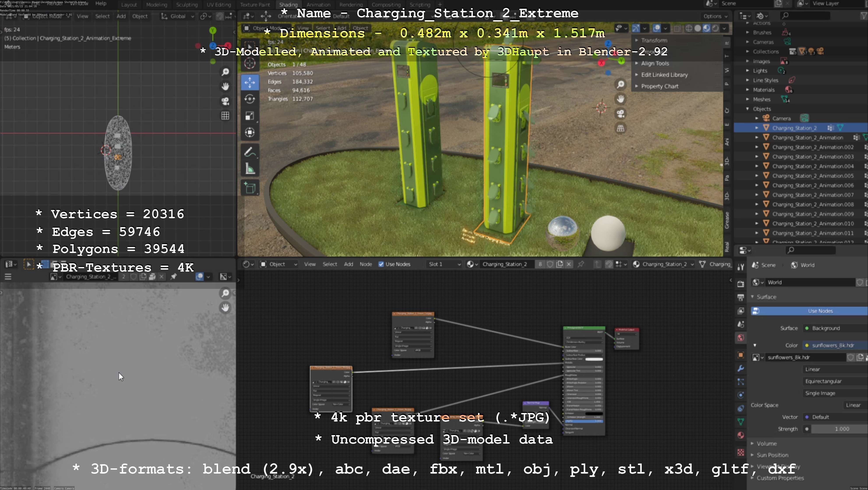This screenshot has width=868, height=490.
Task: Open the Equirectangular projection dropdown
Action: pyautogui.click(x=836, y=381)
